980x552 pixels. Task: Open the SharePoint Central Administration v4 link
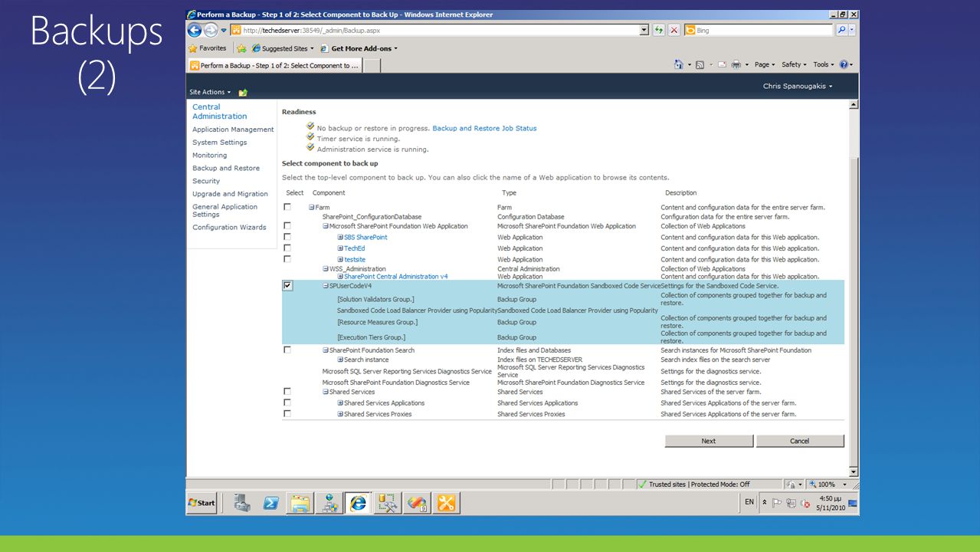coord(395,276)
